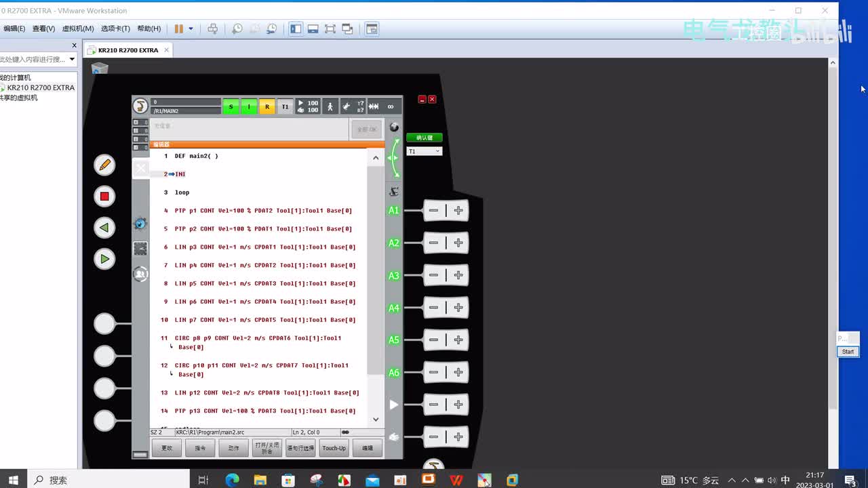Click the Touch-Up softkey
Image resolution: width=868 pixels, height=488 pixels.
point(334,448)
